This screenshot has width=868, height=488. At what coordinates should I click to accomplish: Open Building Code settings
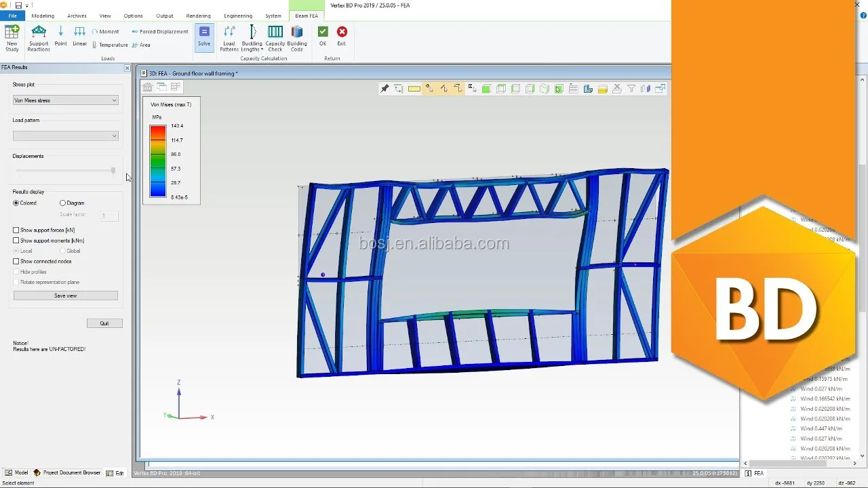click(x=297, y=38)
